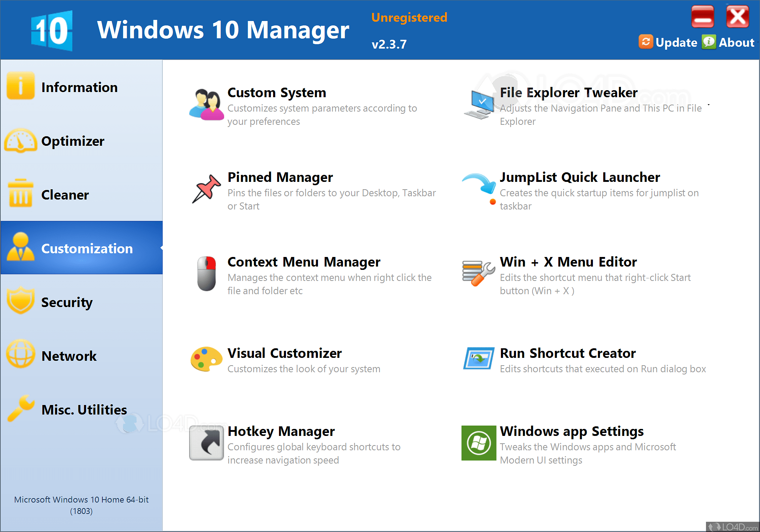The width and height of the screenshot is (760, 532).
Task: Select the Cleaner section
Action: click(x=65, y=195)
